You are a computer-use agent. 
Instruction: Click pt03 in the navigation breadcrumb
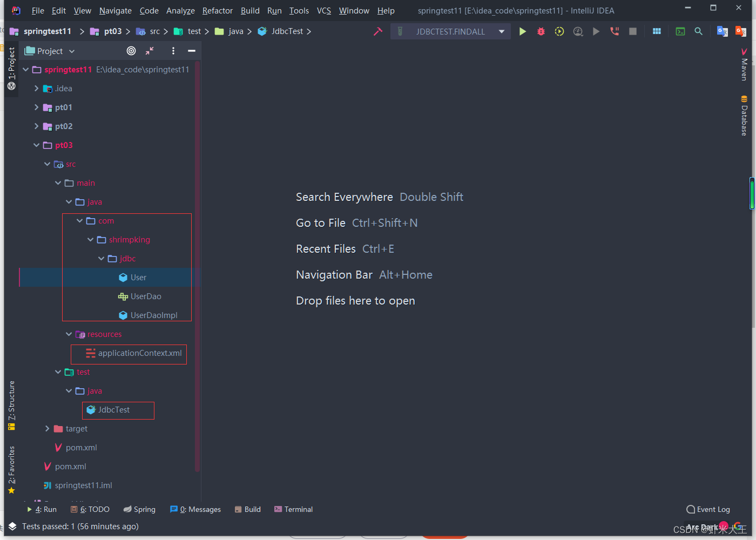click(106, 31)
